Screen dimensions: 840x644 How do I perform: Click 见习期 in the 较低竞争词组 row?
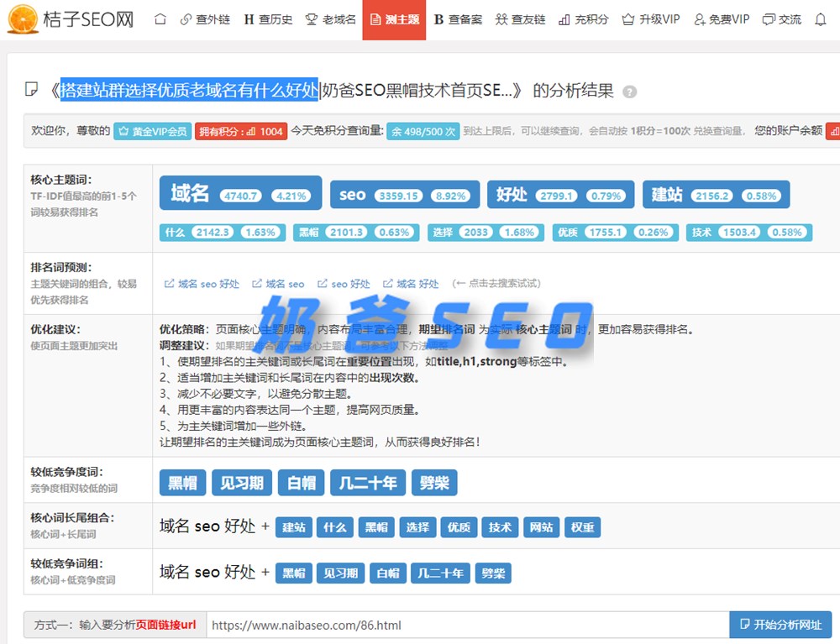(341, 573)
